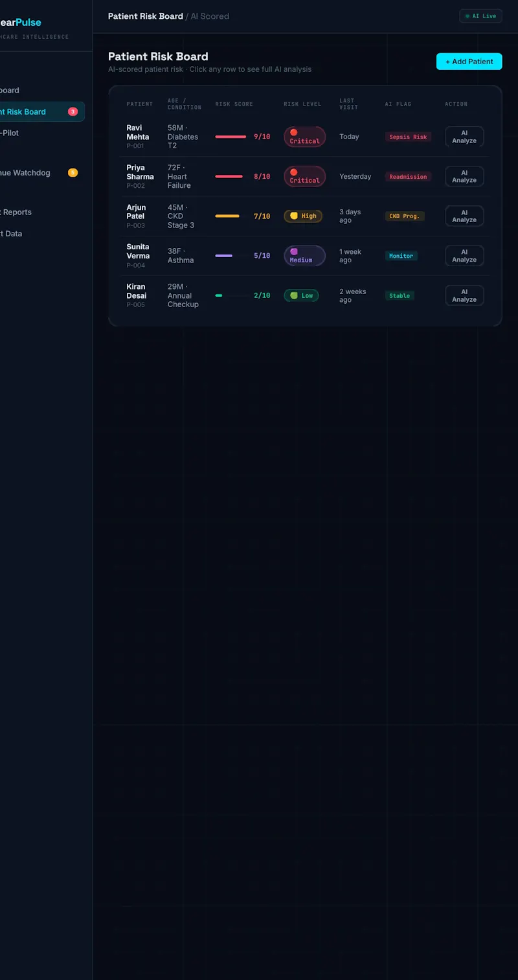The width and height of the screenshot is (518, 980).
Task: Click the Last Visit column header
Action: click(x=348, y=104)
